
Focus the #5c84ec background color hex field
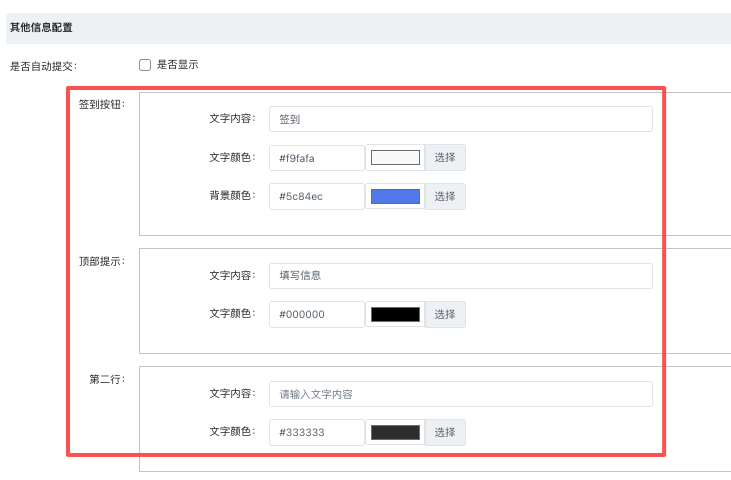point(316,197)
